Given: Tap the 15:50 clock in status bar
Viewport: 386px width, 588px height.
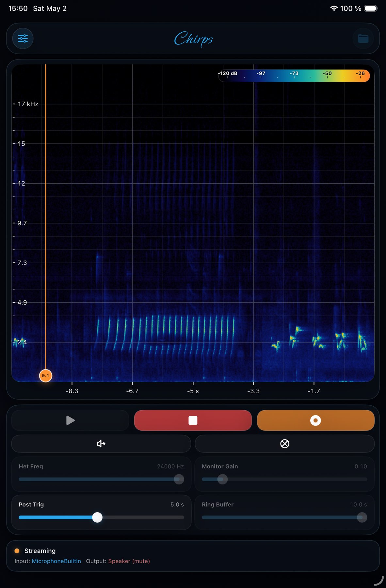Looking at the screenshot, I should click(x=18, y=8).
